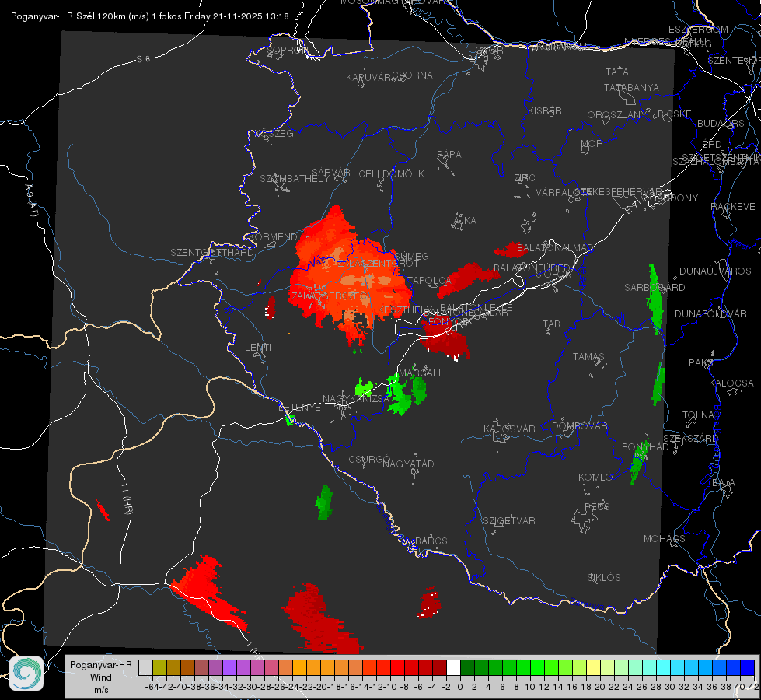Click the ZIRC city label
Image resolution: width=761 pixels, height=700 pixels.
tap(525, 178)
